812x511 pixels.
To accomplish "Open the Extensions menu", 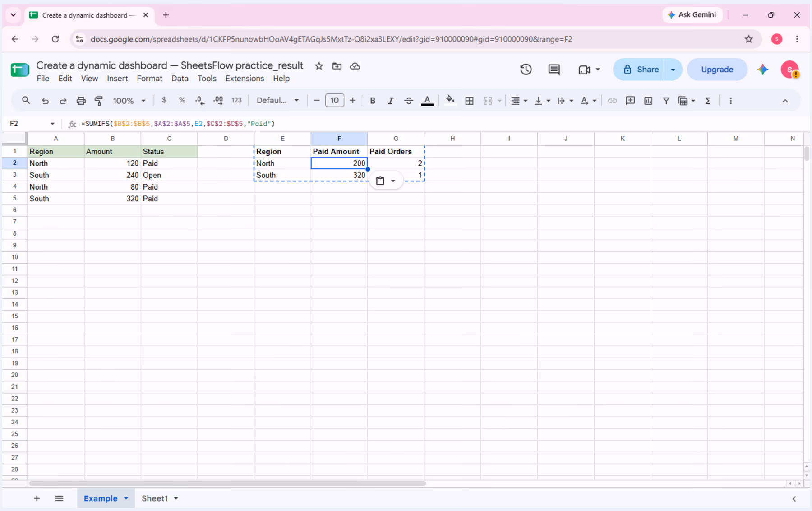I will tap(245, 79).
